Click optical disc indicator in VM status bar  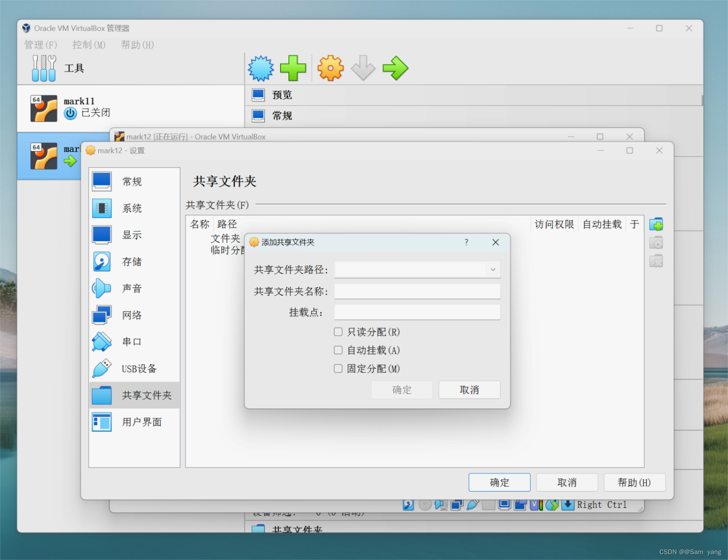tap(425, 505)
